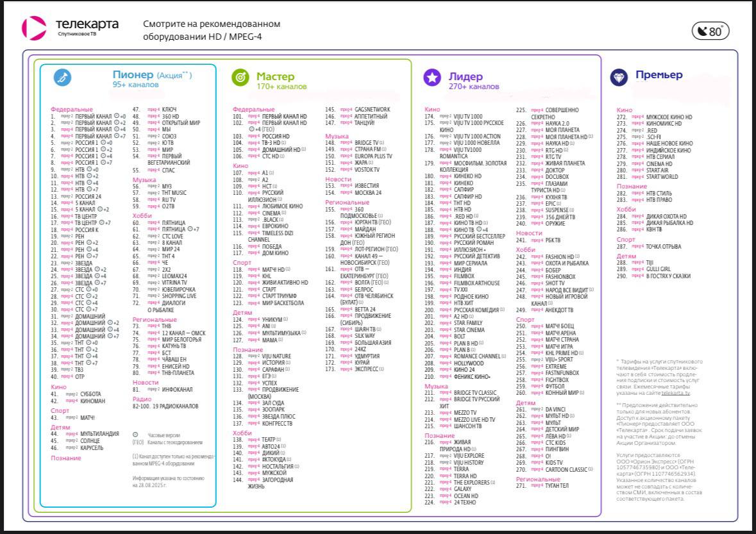
Task: Click channel МИР БАСКЕТБОЛА
Action: point(283,303)
